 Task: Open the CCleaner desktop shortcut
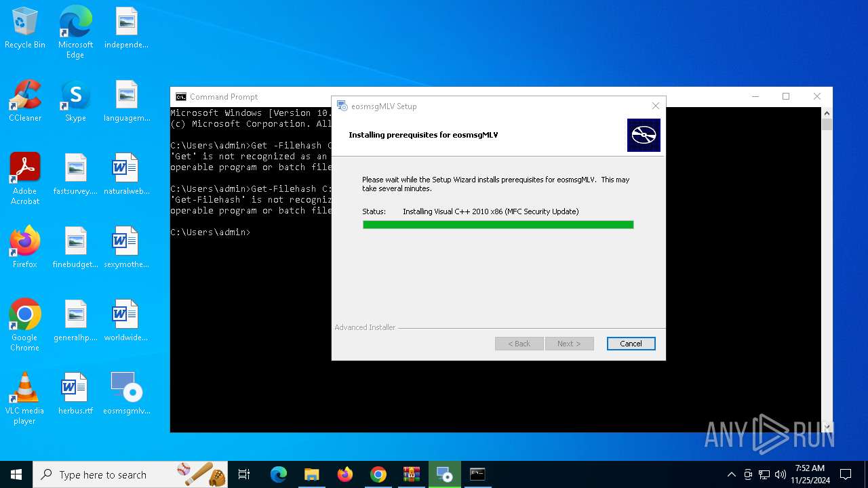(25, 102)
